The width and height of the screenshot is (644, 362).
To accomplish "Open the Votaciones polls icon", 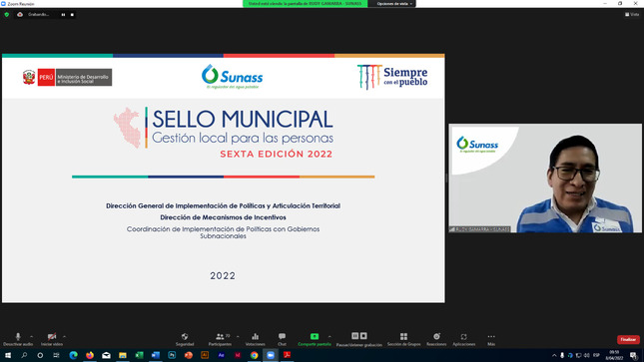I will (x=255, y=339).
